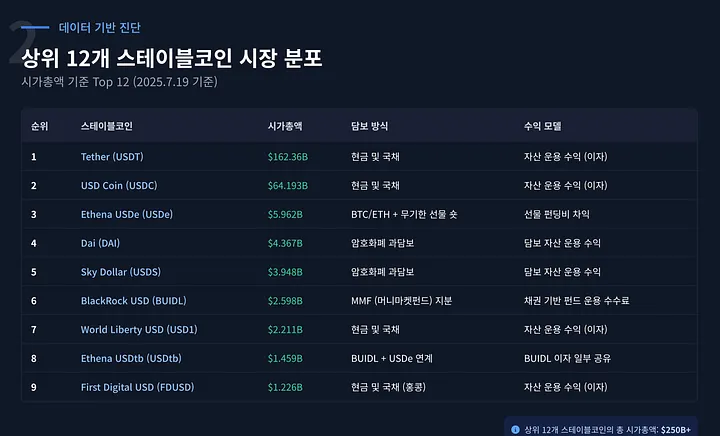The image size is (720, 436).
Task: Click the $162.36B market cap value
Action: (x=288, y=157)
